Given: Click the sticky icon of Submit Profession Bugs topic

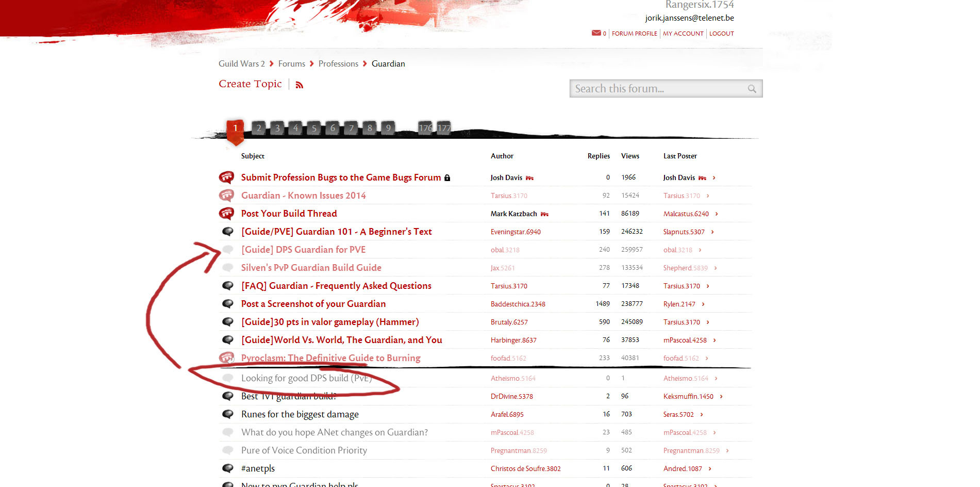Looking at the screenshot, I should pyautogui.click(x=226, y=177).
